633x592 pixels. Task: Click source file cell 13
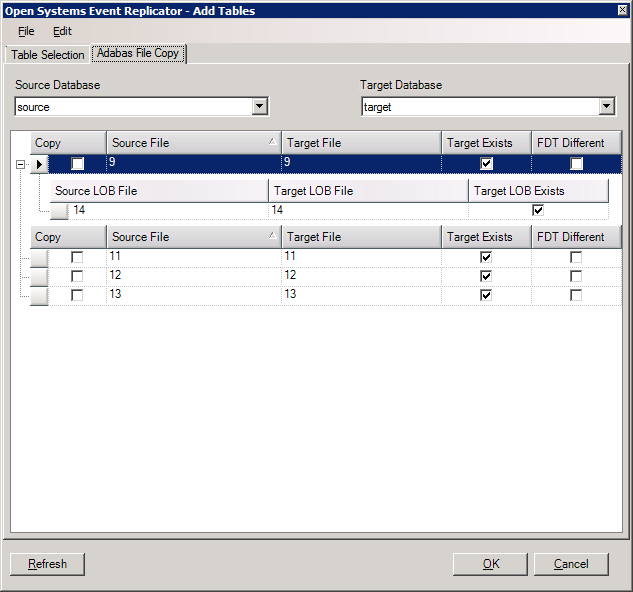click(194, 296)
